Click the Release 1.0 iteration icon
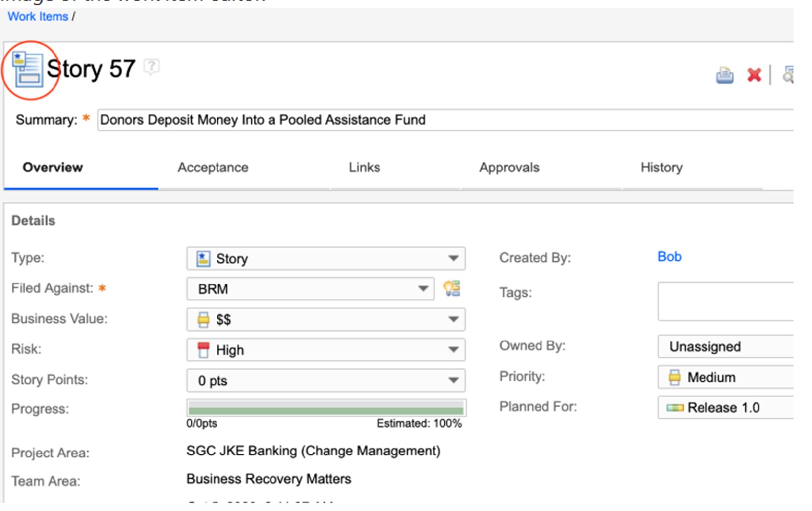The width and height of the screenshot is (812, 511). point(675,408)
